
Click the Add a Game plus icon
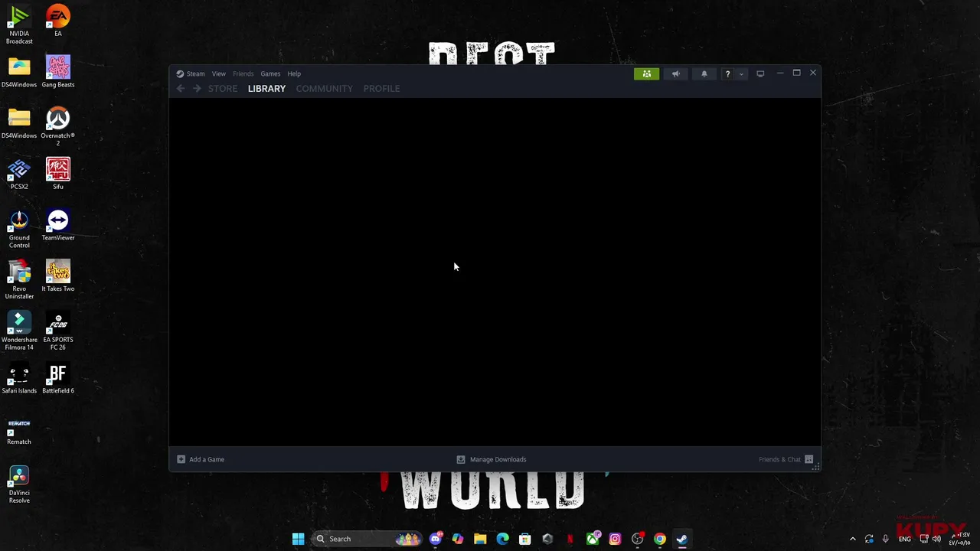181,459
